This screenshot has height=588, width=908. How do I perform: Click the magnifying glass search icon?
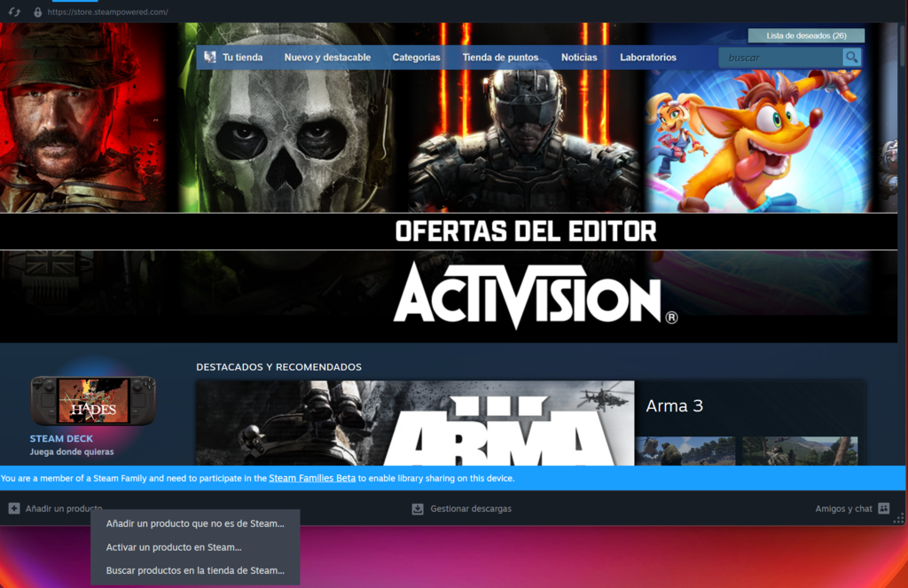(x=850, y=56)
